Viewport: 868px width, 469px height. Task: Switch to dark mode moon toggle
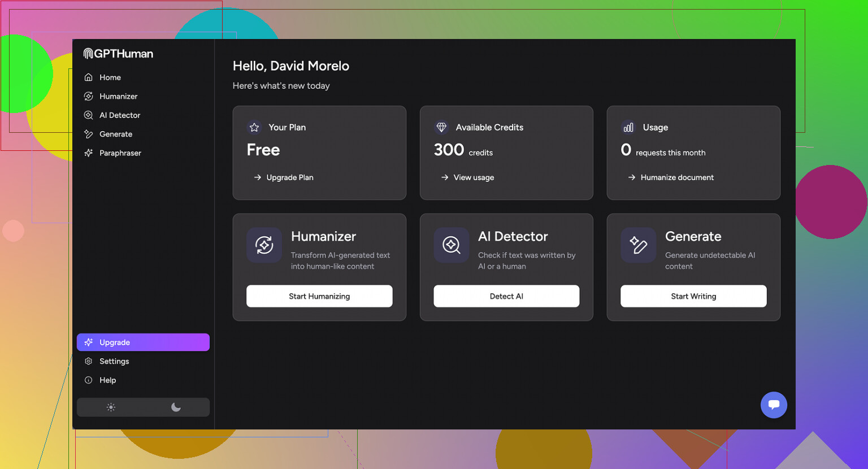pyautogui.click(x=176, y=407)
